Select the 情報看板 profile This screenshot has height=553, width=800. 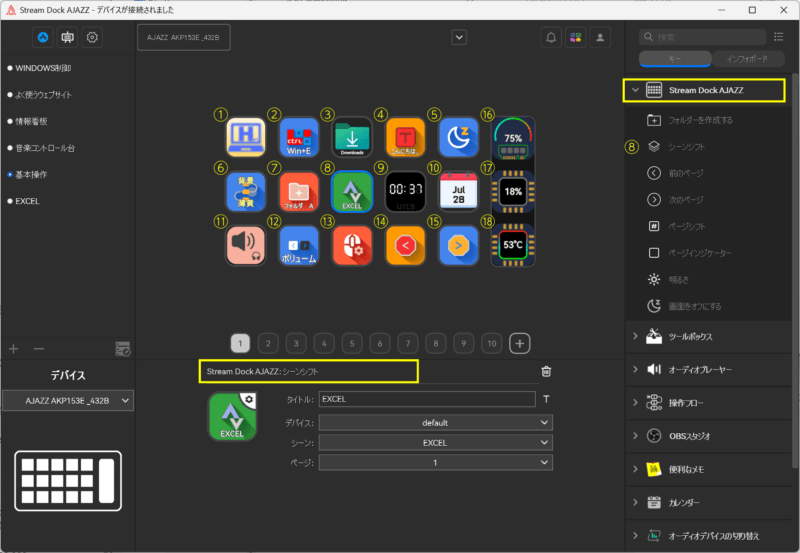pyautogui.click(x=32, y=121)
